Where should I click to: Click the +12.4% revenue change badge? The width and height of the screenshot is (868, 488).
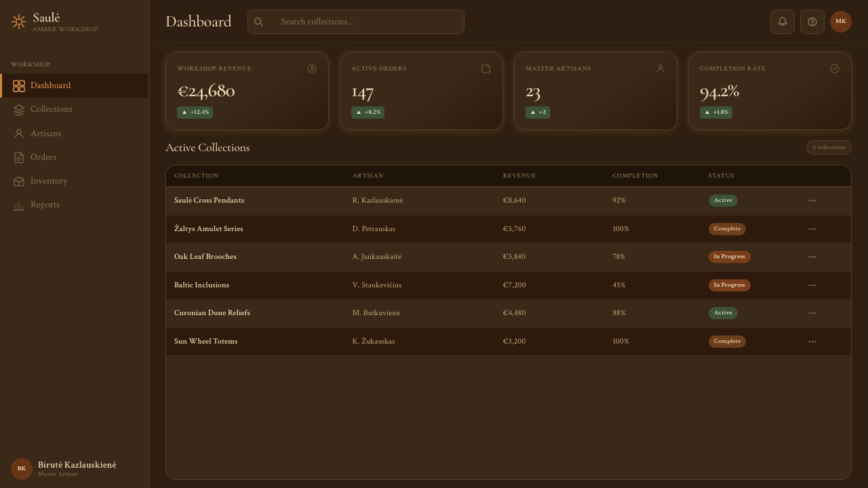pyautogui.click(x=195, y=113)
